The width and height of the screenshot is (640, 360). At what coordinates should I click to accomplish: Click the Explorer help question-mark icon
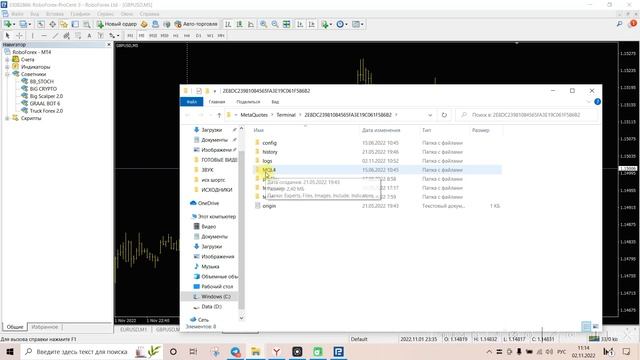(597, 102)
